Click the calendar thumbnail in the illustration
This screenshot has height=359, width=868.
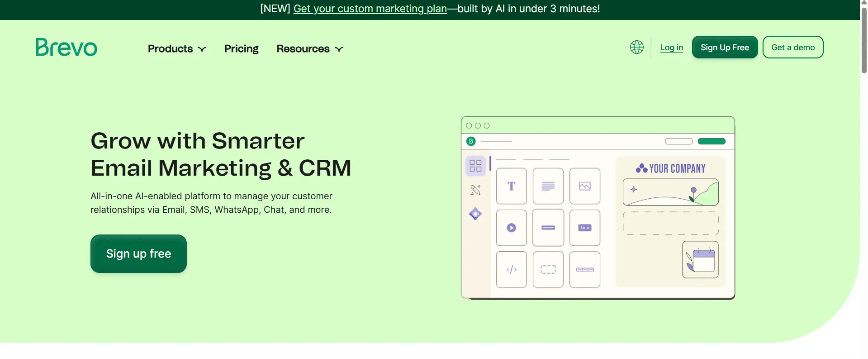[700, 259]
